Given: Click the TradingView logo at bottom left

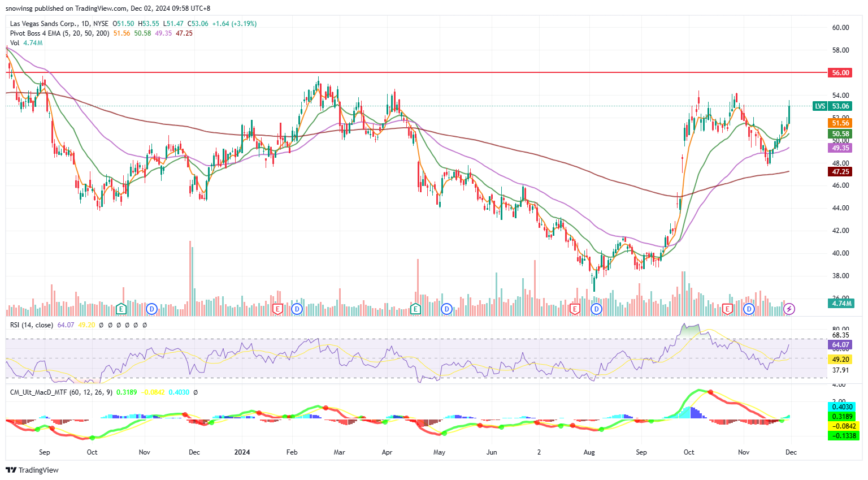Looking at the screenshot, I should 32,470.
